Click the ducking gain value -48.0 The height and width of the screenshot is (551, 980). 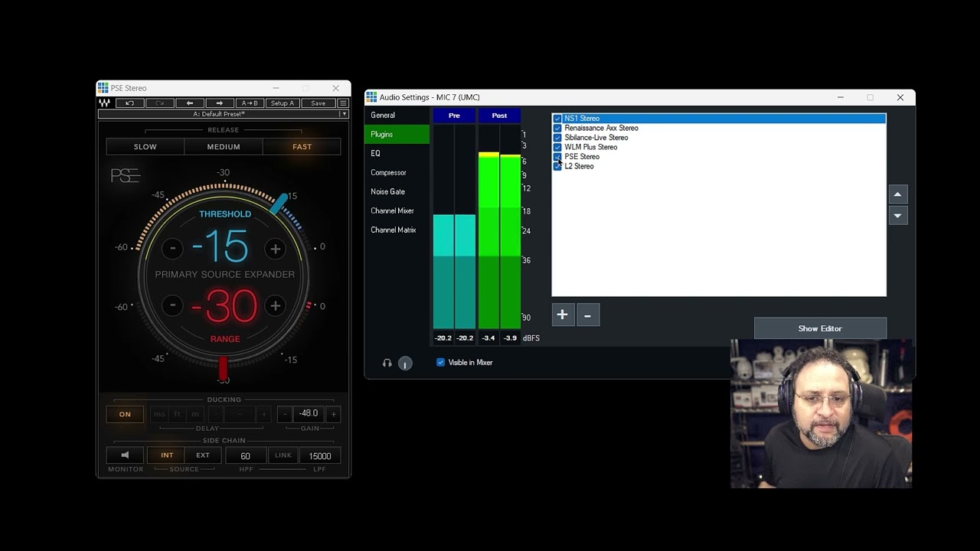pos(309,414)
